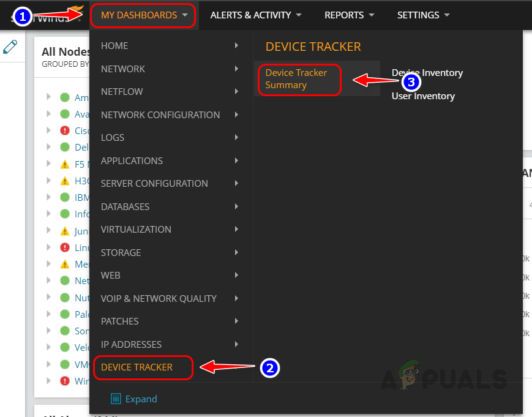Expand the Cisco node group tree arrow
This screenshot has width=532, height=417.
[48, 130]
